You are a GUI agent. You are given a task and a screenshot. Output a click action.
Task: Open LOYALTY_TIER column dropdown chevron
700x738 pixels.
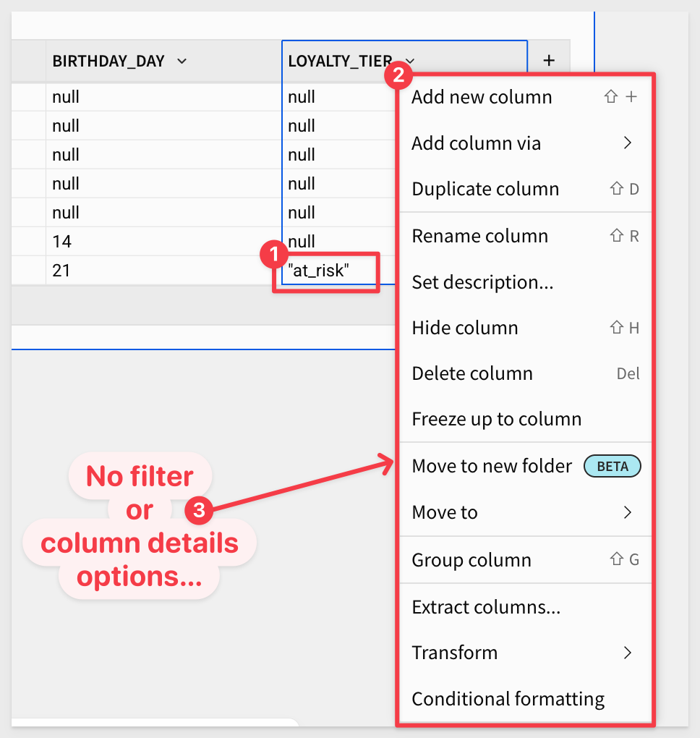click(410, 61)
